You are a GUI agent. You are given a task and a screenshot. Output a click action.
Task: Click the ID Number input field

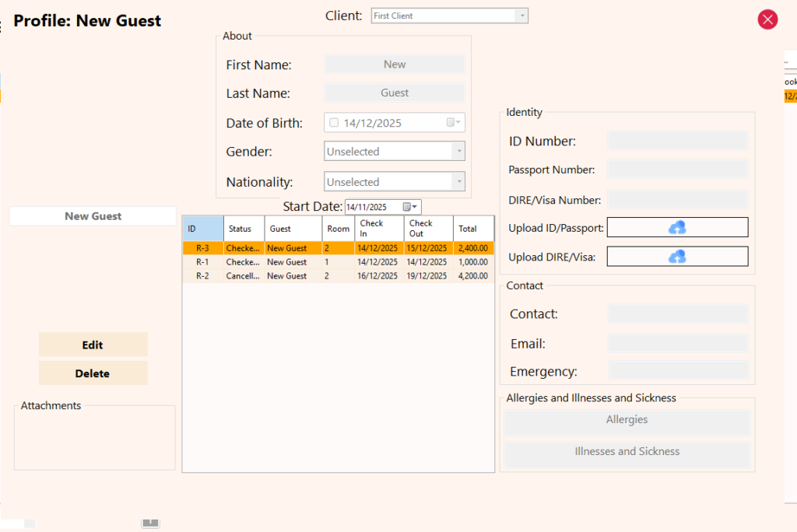pos(677,141)
